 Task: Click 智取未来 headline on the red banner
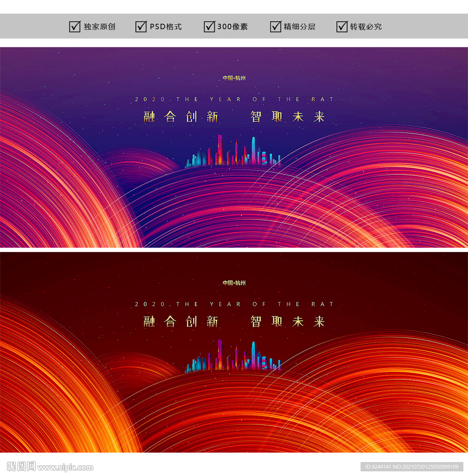288,322
